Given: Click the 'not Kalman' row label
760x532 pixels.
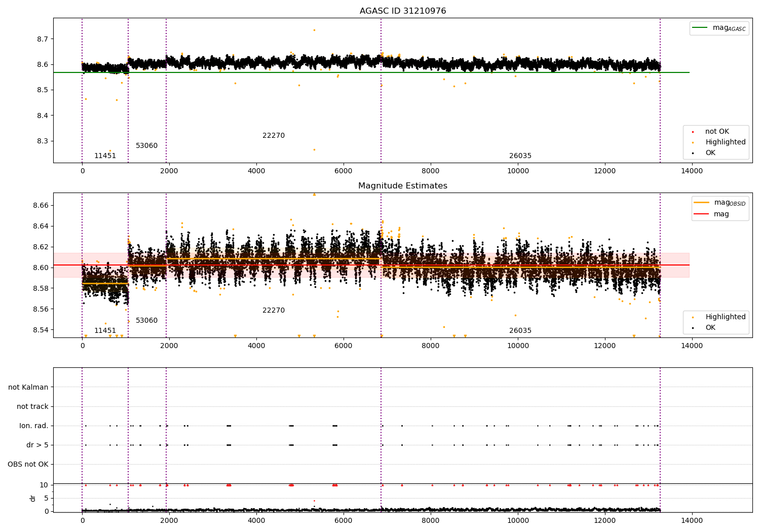Looking at the screenshot, I should point(28,388).
